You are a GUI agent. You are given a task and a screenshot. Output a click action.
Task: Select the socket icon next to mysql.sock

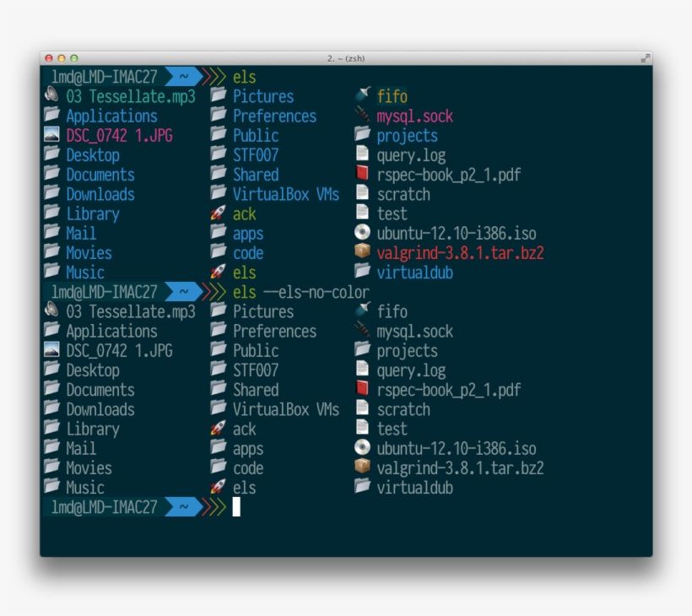click(361, 115)
